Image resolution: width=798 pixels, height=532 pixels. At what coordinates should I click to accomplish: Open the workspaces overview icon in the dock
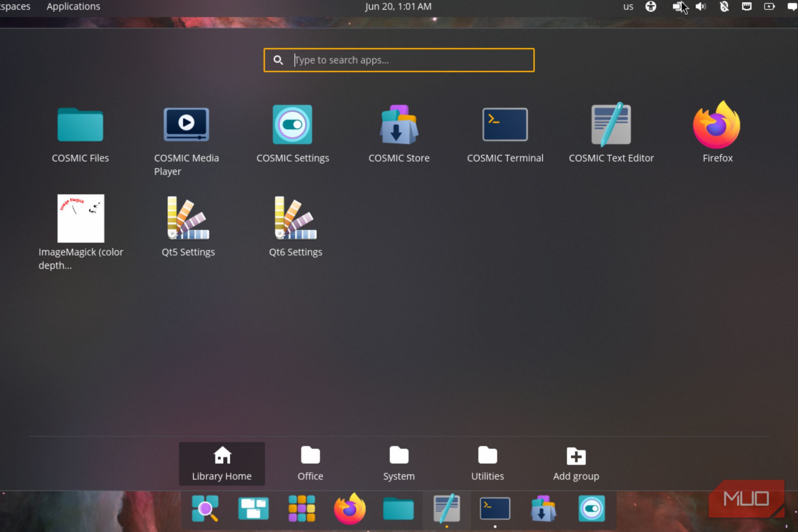tap(253, 508)
